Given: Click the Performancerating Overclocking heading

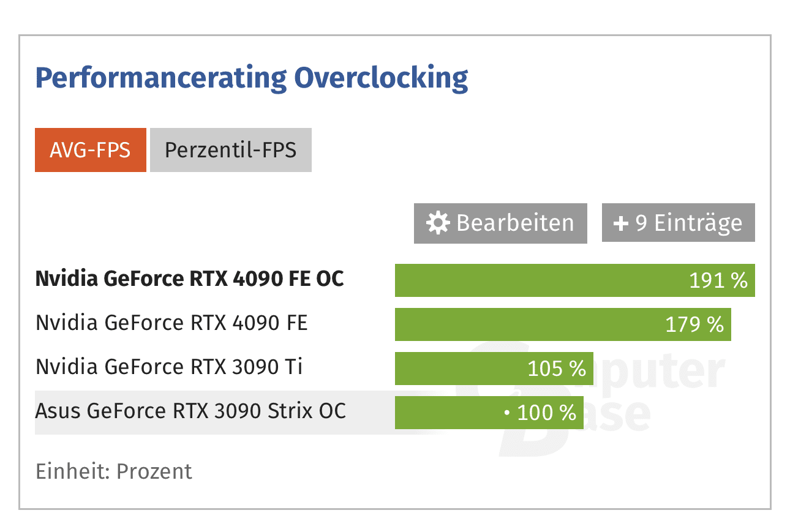Looking at the screenshot, I should (x=252, y=78).
